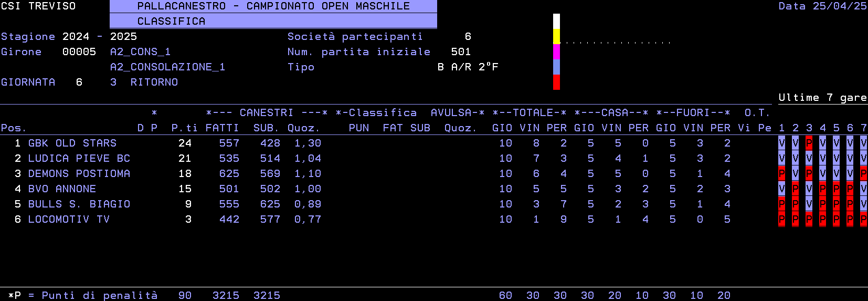Image resolution: width=868 pixels, height=301 pixels.
Task: Click GBK Old Stars' game 3 loss marker
Action: click(809, 143)
